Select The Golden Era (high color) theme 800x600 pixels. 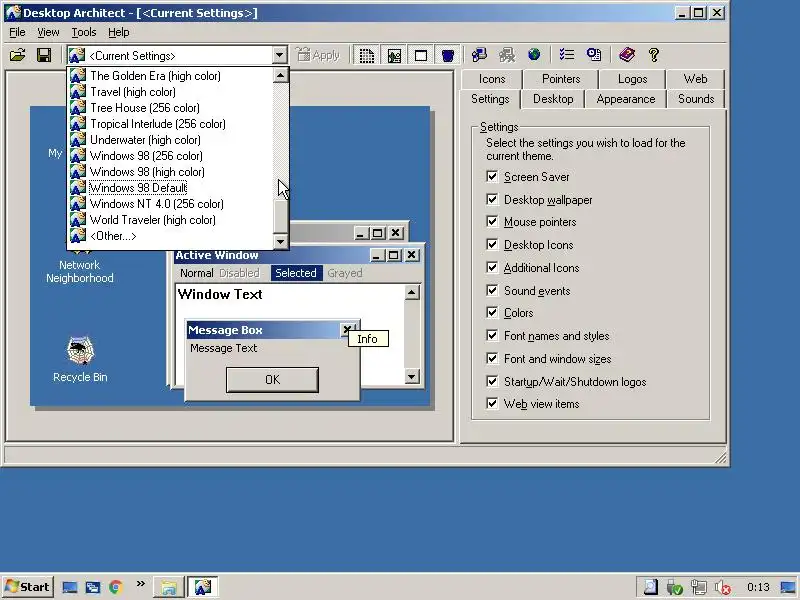(x=170, y=76)
